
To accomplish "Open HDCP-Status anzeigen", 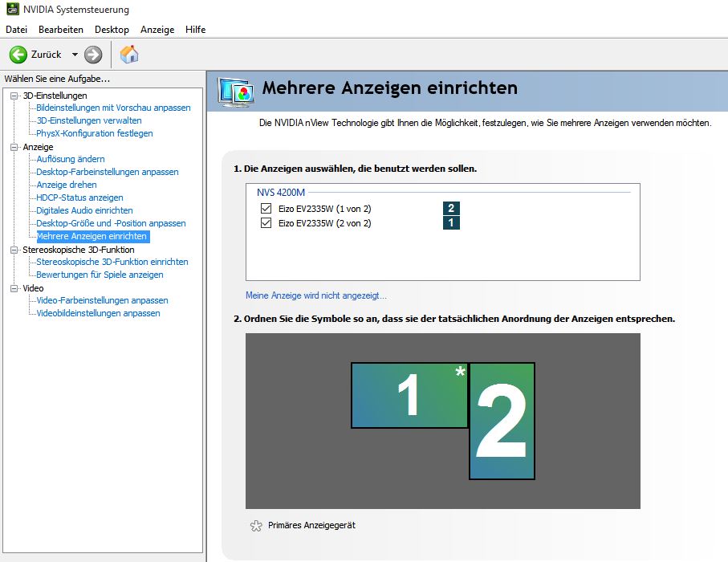I will click(79, 198).
